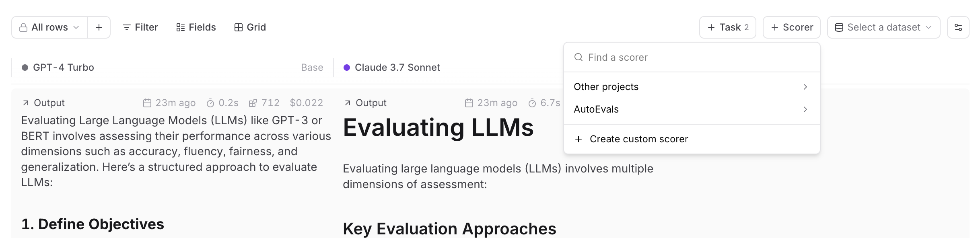
Task: Click the GPT-4 Turbo output arrow icon
Action: click(26, 103)
